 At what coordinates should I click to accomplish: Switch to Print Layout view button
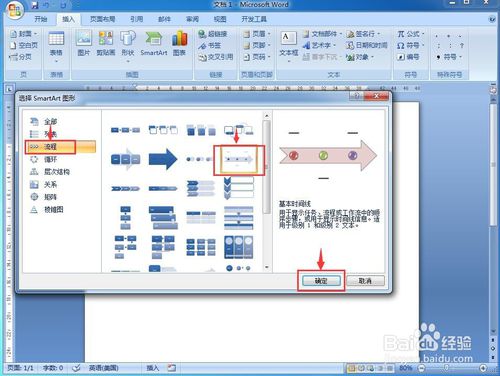point(351,368)
